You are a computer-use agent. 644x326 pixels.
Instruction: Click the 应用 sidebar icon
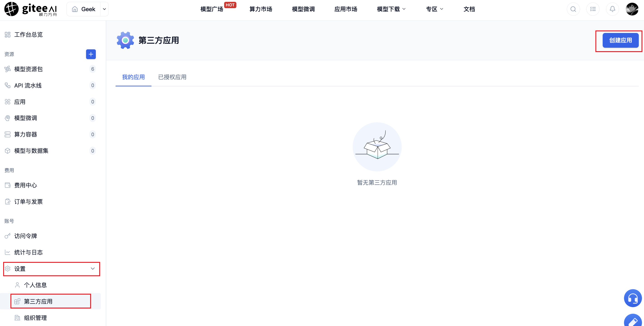[x=7, y=102]
